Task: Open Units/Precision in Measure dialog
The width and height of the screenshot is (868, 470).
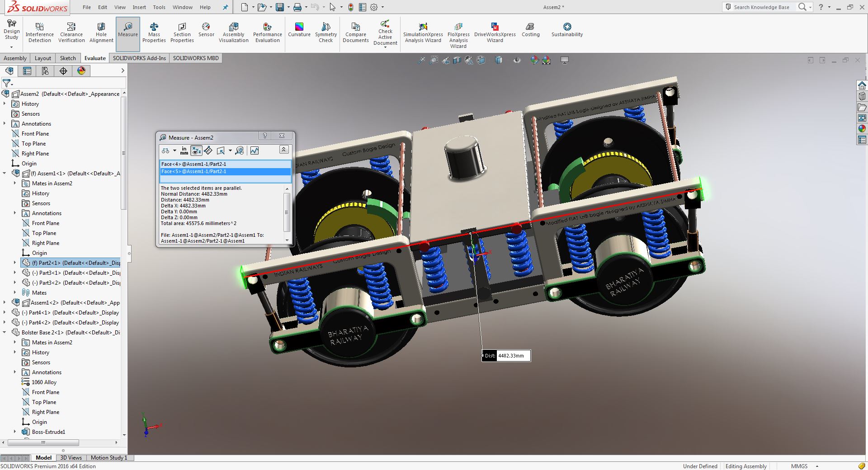Action: pos(184,150)
